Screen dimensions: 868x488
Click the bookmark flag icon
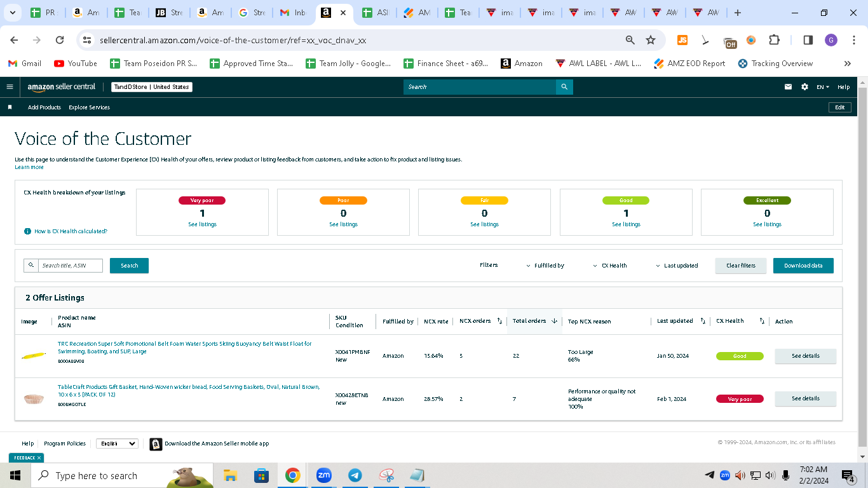coord(10,107)
